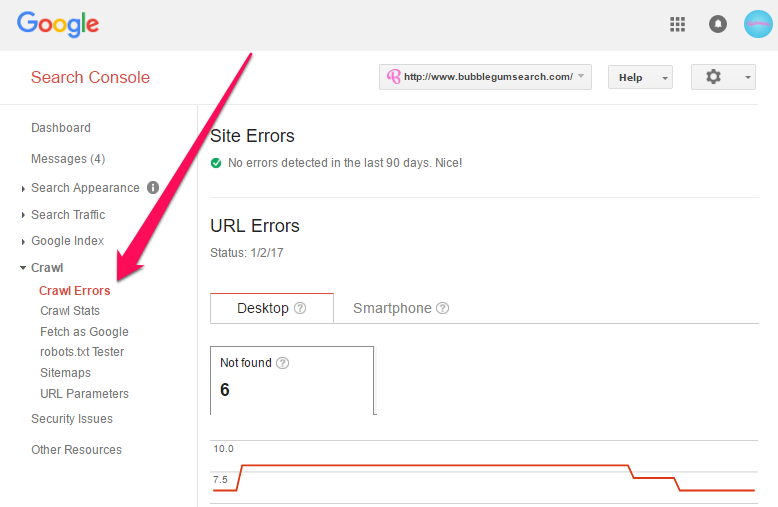
Task: Click the Search Console title
Action: pyautogui.click(x=90, y=77)
